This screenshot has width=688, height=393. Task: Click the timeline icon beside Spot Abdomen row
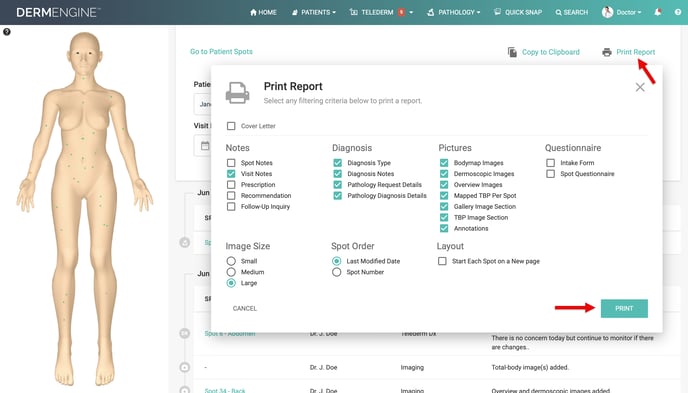pyautogui.click(x=185, y=333)
